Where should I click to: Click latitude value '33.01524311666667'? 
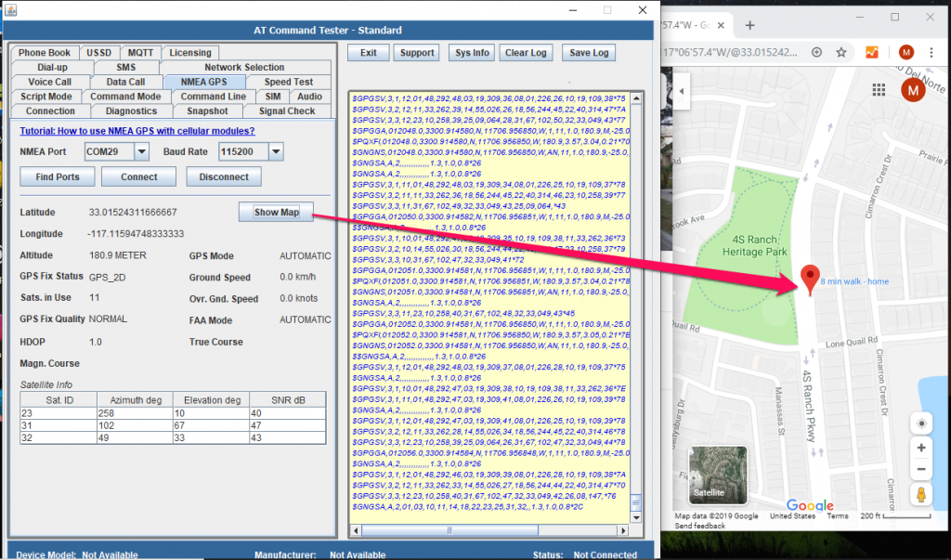[133, 213]
